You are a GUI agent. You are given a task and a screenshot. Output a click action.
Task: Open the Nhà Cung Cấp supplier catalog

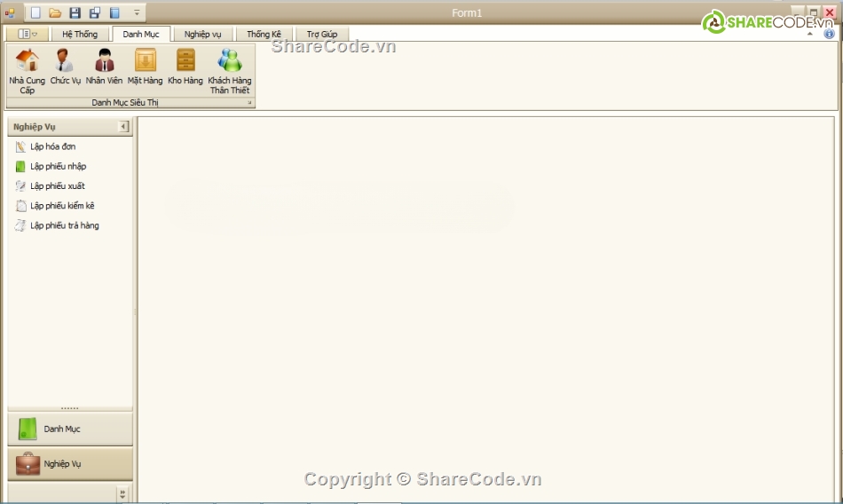(x=27, y=71)
